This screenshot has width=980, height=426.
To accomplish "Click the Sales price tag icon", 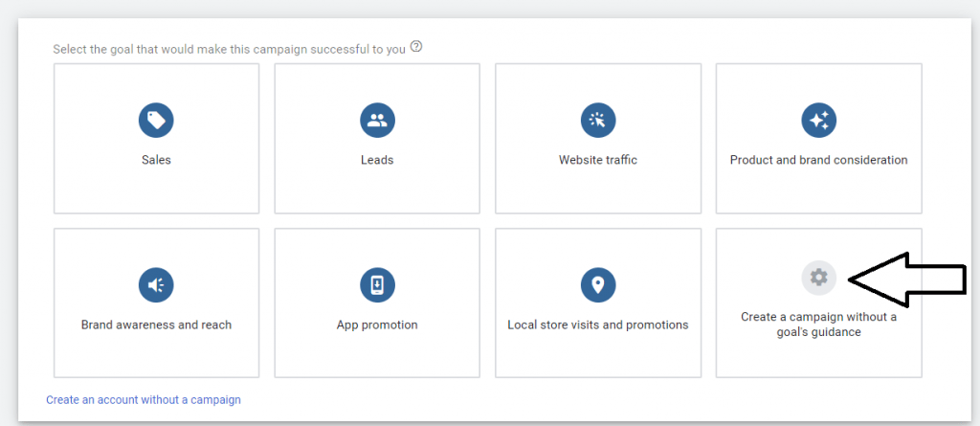I will point(156,120).
